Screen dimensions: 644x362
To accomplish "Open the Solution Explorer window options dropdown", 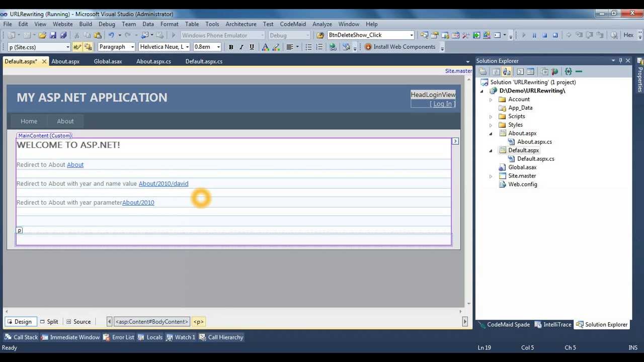I will (613, 61).
